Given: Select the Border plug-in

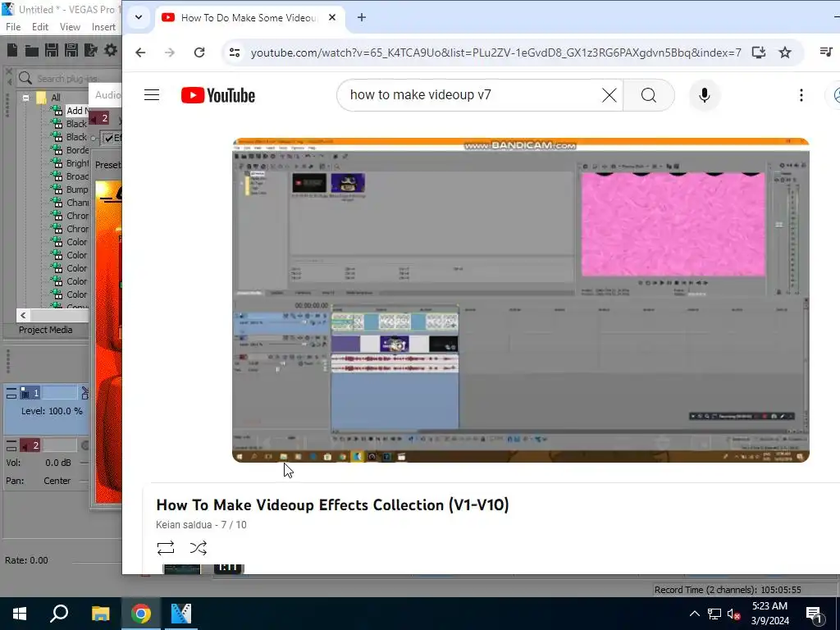Looking at the screenshot, I should tap(77, 150).
